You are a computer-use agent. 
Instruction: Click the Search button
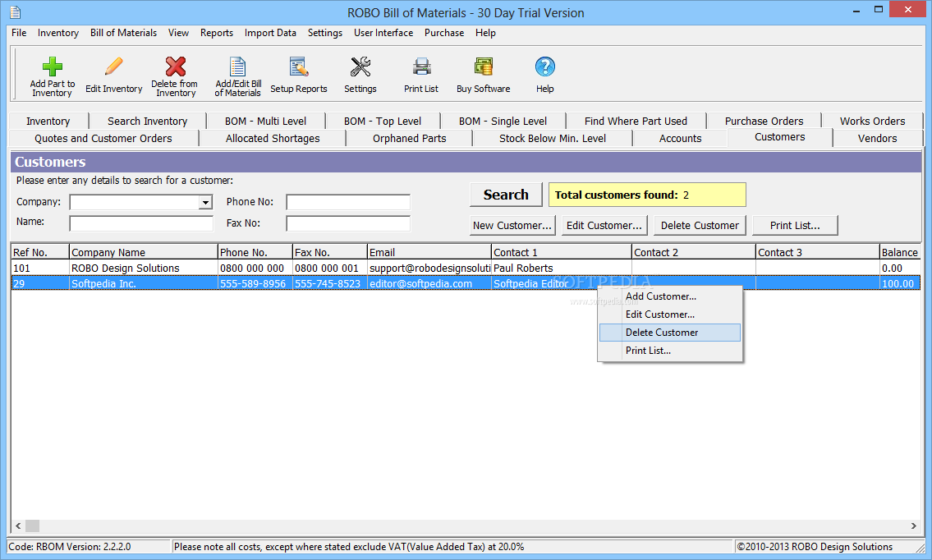[506, 195]
